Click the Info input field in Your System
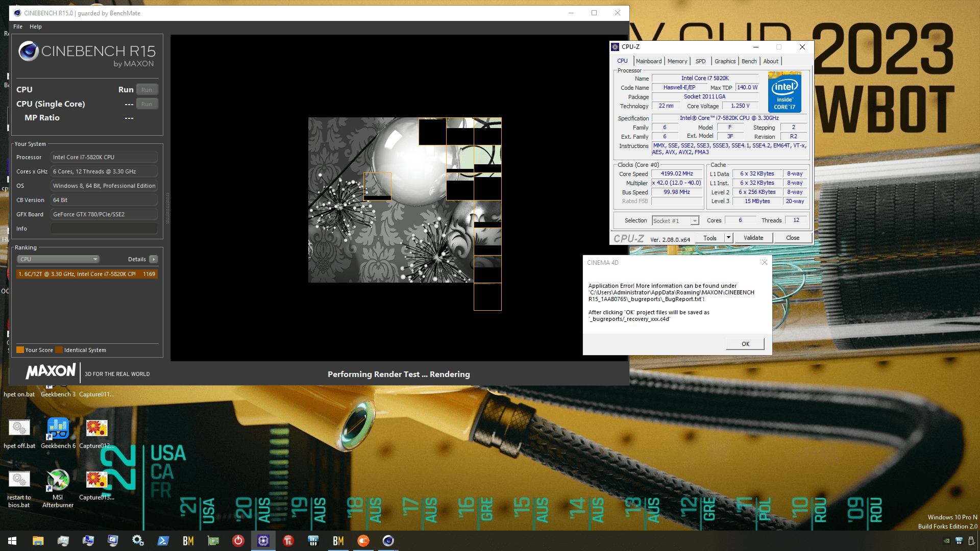The image size is (980, 551). point(104,229)
